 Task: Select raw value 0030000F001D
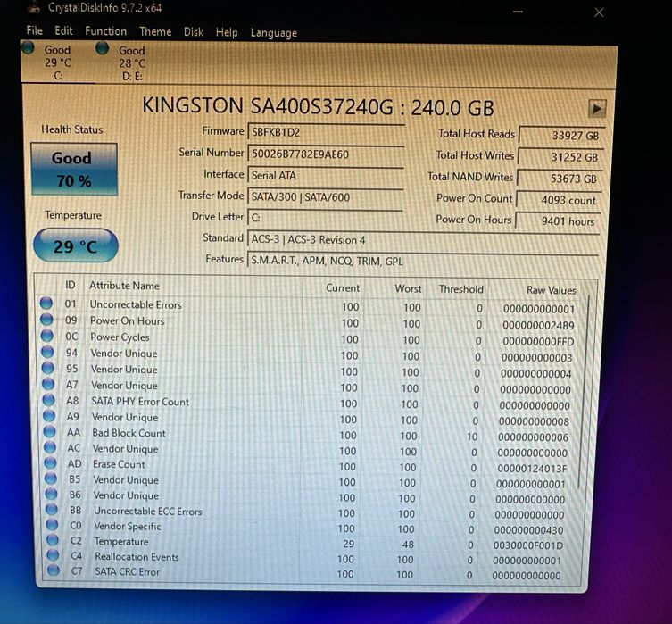pos(528,545)
